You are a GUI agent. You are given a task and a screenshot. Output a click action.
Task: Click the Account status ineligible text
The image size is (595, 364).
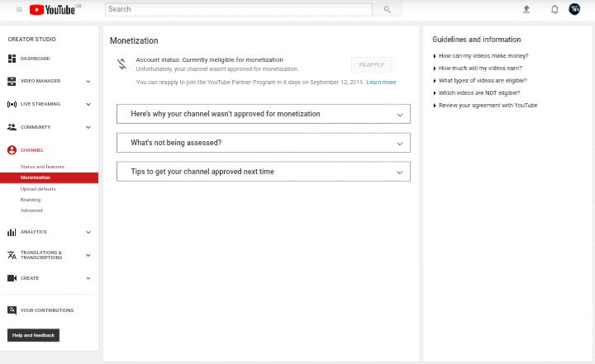click(209, 60)
